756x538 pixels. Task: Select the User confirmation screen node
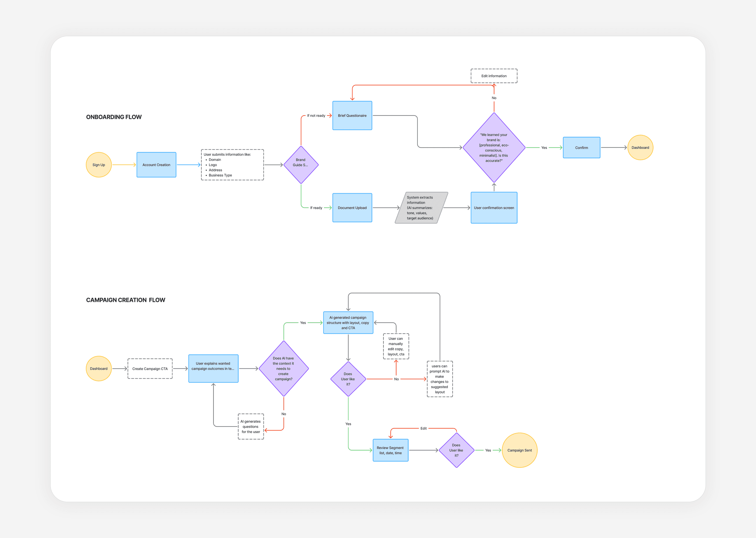click(494, 208)
